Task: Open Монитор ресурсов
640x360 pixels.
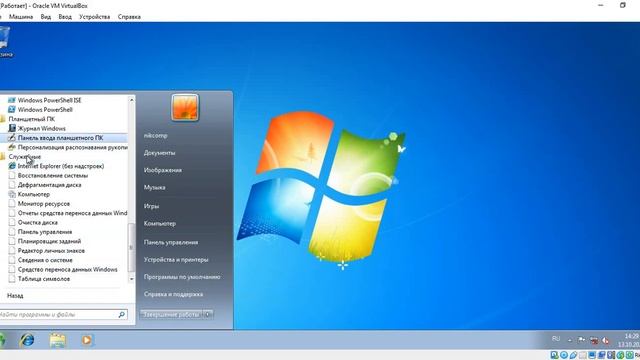Action: point(39,203)
